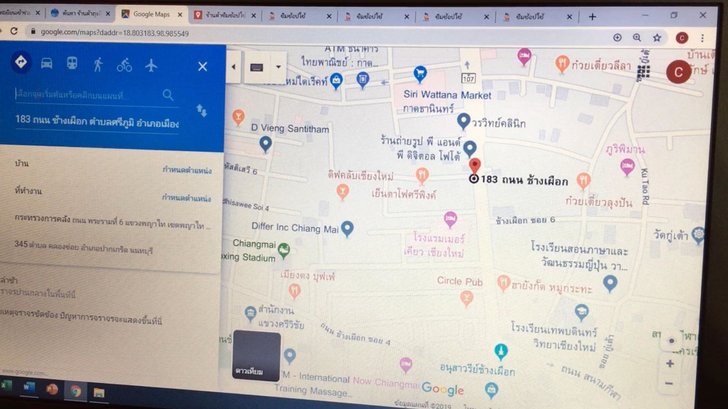Open Chiangmai Boxing Stadium pin
This screenshot has width=728, height=409.
(x=284, y=251)
